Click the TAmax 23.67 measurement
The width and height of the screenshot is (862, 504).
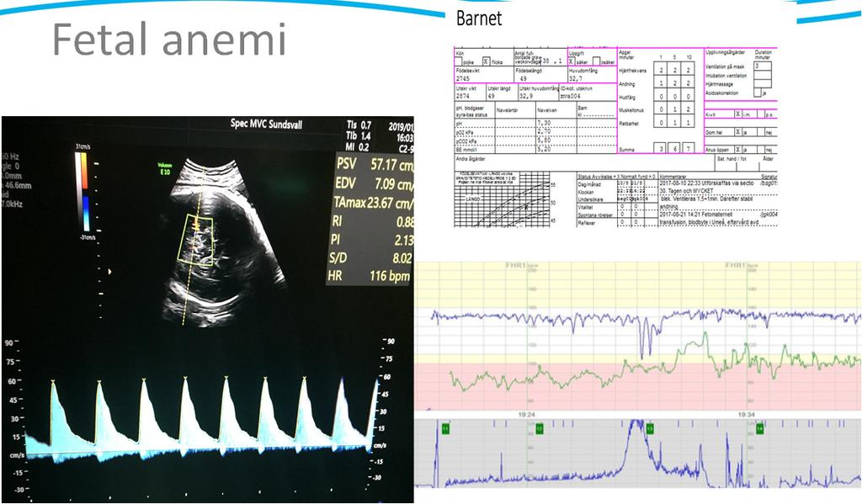[373, 203]
